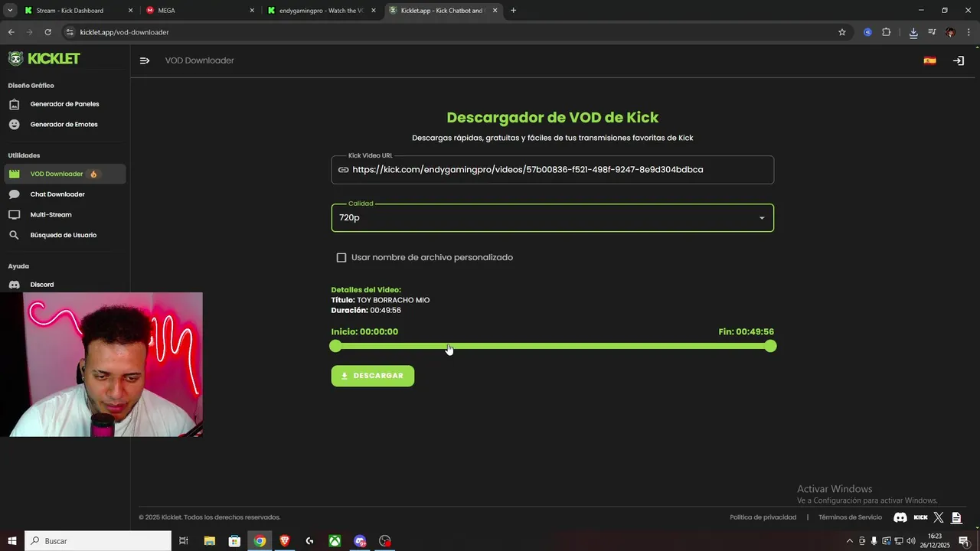
Task: Click the link icon in the URL field
Action: [x=343, y=170]
